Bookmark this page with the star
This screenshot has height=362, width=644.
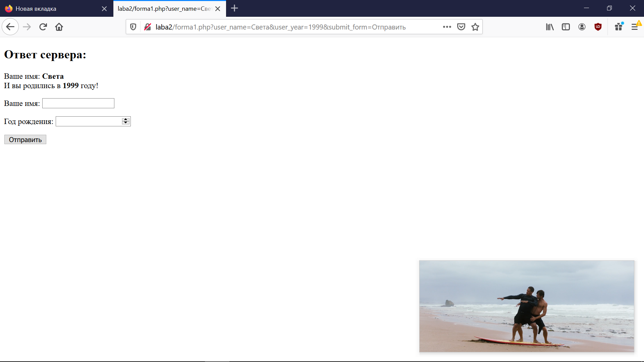(475, 27)
